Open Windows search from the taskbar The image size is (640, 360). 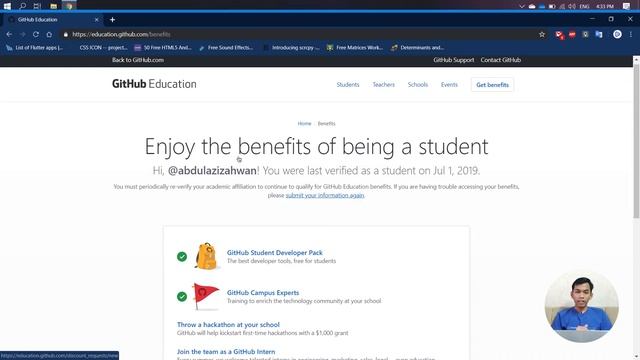(22, 6)
